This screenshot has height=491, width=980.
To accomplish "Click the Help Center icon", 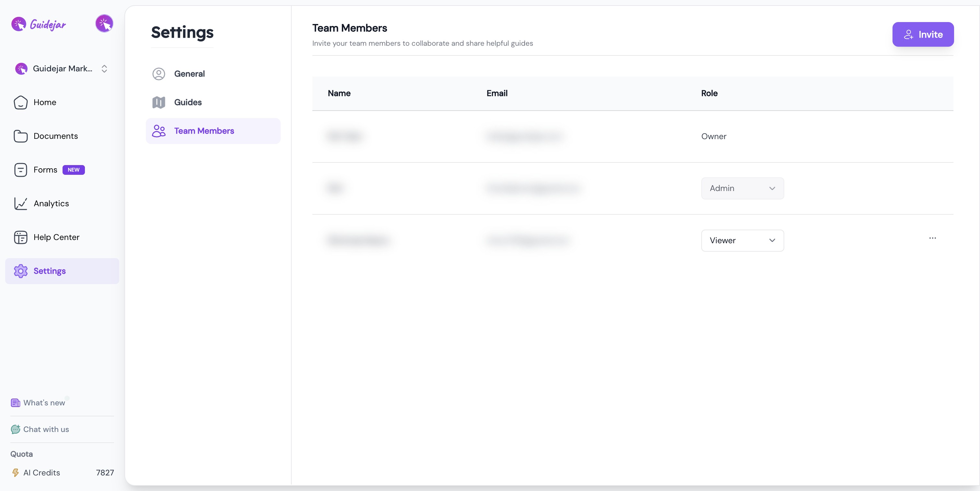I will click(x=20, y=237).
